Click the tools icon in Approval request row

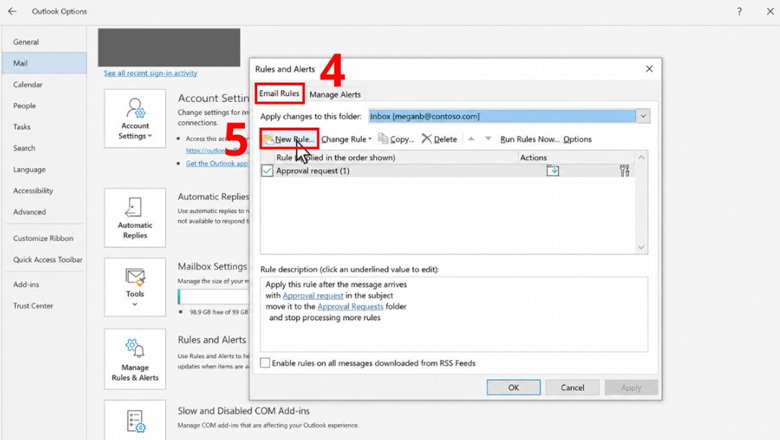(x=624, y=171)
